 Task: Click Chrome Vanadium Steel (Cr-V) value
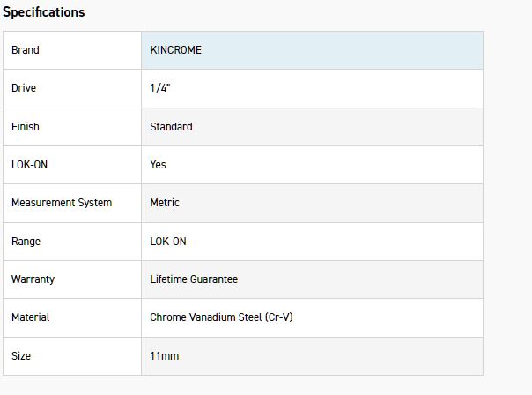pos(221,317)
